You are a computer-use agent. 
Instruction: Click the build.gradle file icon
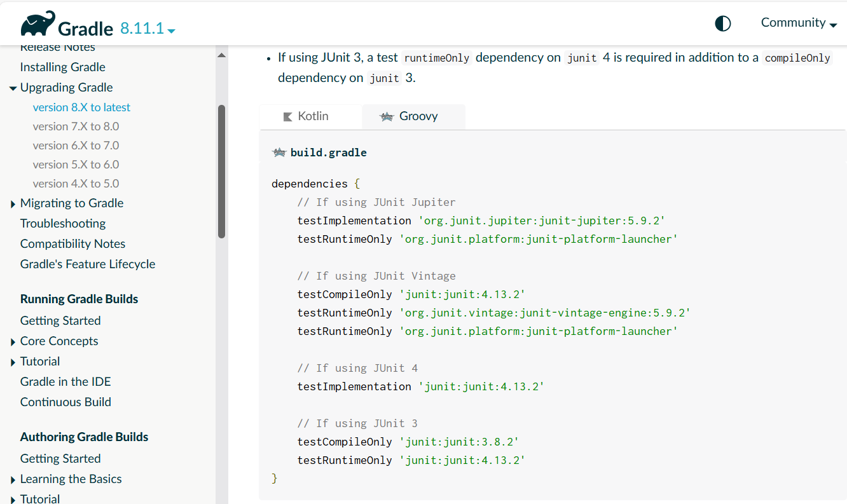pos(279,153)
